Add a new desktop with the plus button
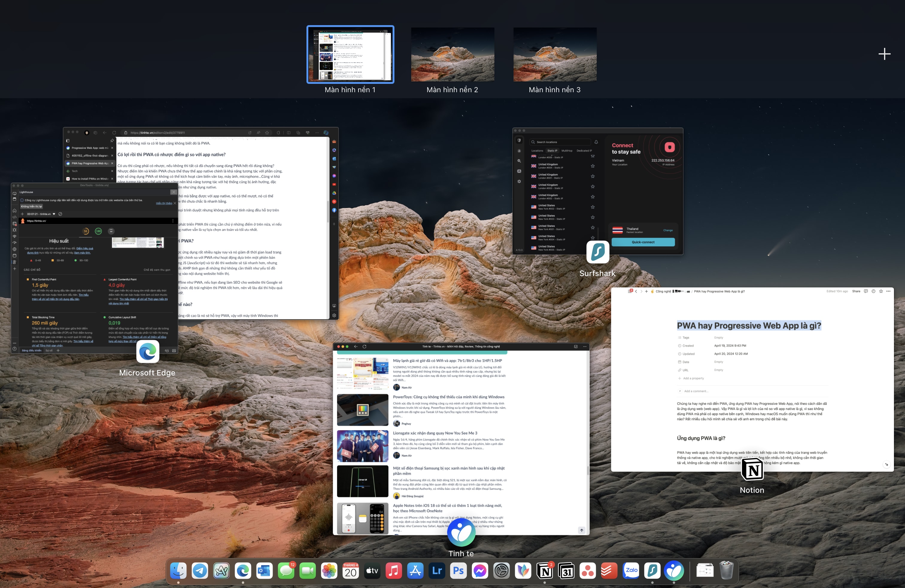This screenshot has height=588, width=905. point(884,54)
